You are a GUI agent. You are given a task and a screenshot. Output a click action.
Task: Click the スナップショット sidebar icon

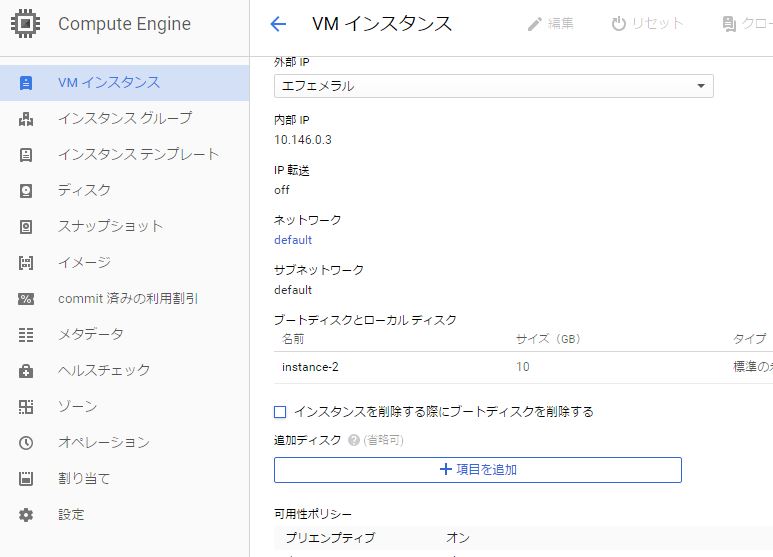(26, 227)
